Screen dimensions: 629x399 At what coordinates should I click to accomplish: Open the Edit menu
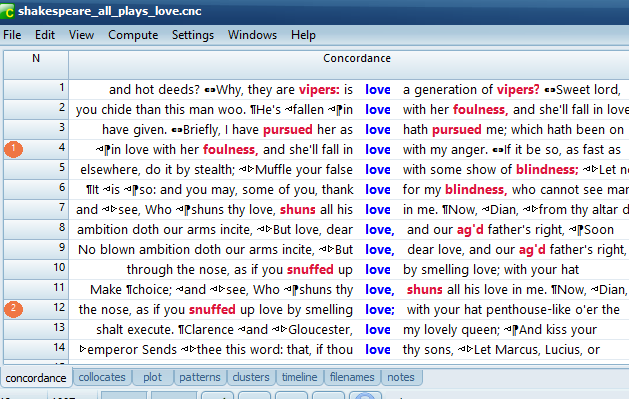(45, 35)
